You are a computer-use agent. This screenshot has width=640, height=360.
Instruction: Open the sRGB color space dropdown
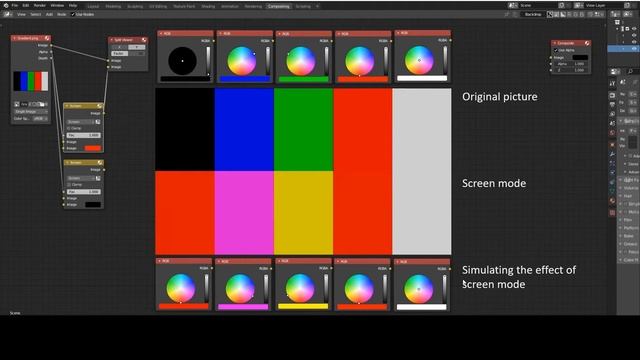point(40,118)
